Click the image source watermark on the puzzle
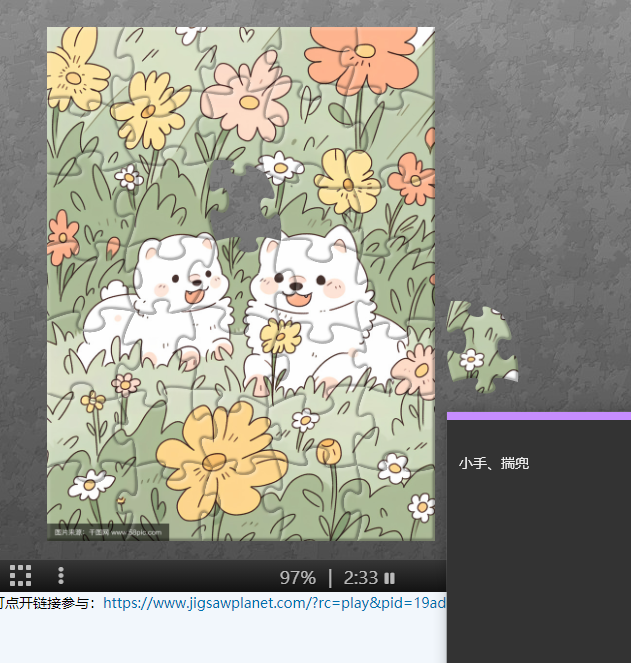 [108, 532]
